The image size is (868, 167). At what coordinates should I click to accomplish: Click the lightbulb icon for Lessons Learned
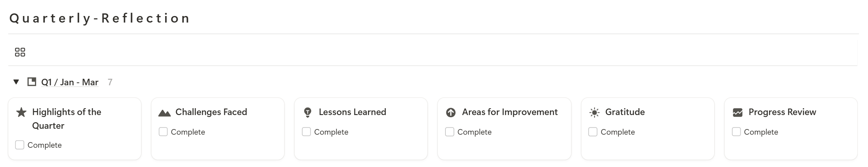point(308,112)
